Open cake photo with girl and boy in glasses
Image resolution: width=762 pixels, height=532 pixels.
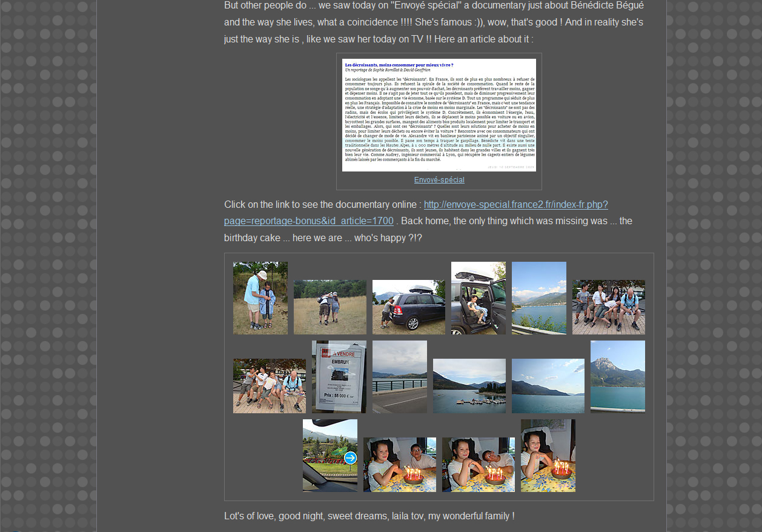(400, 465)
